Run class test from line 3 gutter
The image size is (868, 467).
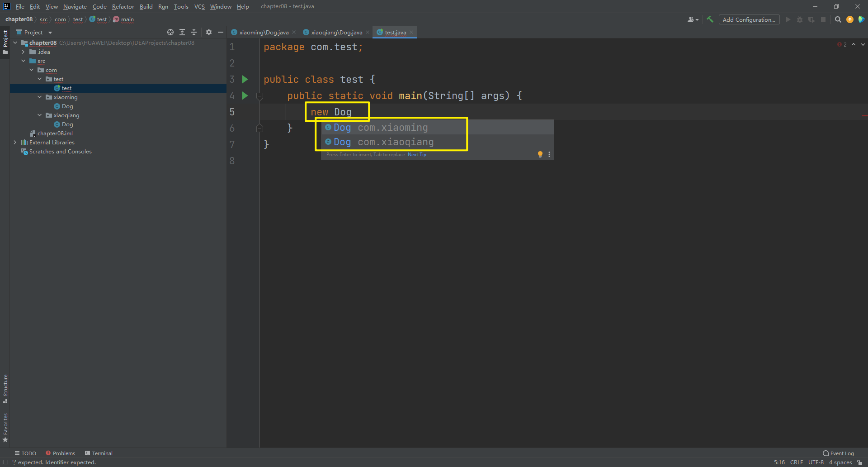(245, 79)
